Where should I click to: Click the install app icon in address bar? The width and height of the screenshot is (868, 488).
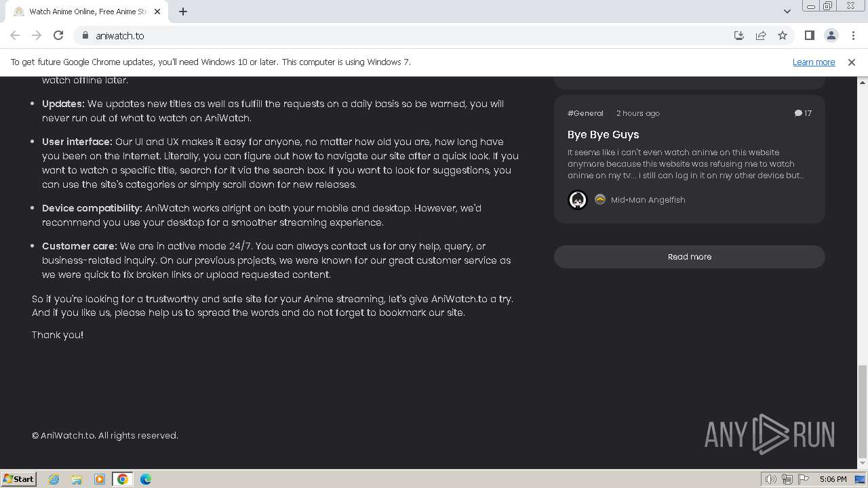tap(739, 35)
